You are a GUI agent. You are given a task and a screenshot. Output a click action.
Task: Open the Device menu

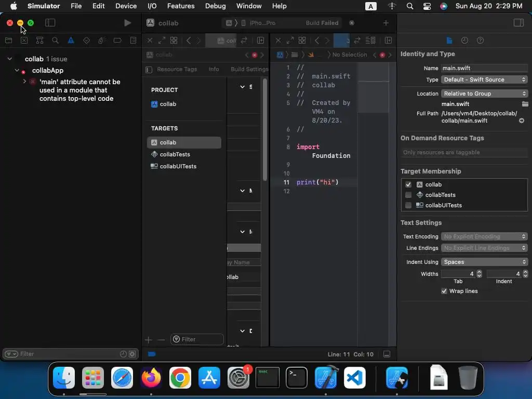pos(126,6)
